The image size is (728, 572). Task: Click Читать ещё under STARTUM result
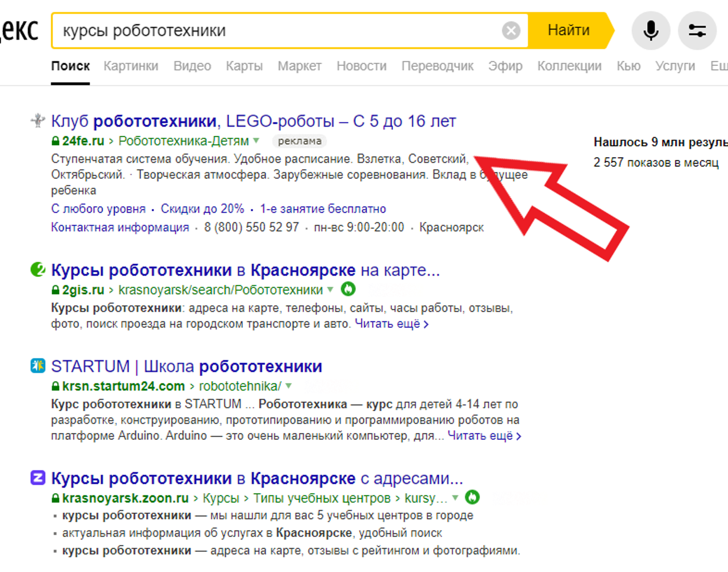(x=484, y=436)
